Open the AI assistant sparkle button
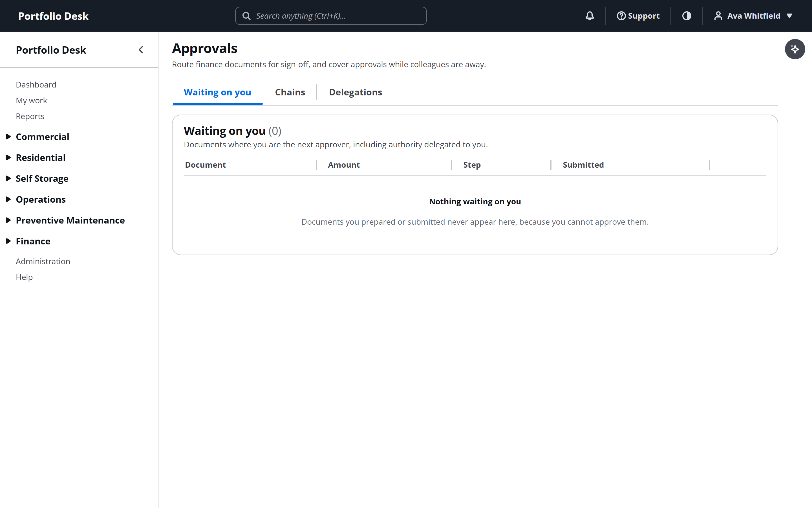Viewport: 812px width, 508px height. pos(795,49)
